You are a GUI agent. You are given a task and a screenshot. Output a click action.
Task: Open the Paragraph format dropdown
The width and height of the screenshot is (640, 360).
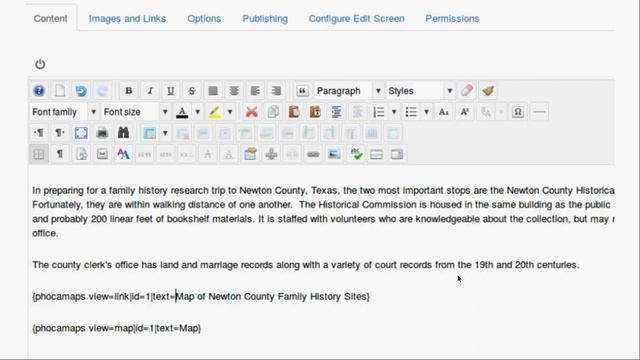click(349, 91)
